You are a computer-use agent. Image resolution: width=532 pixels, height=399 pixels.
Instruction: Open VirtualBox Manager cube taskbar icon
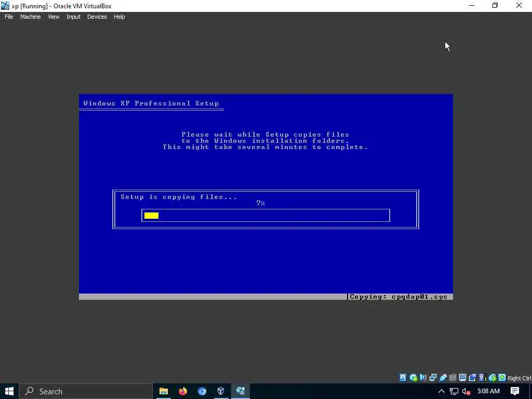click(x=221, y=391)
